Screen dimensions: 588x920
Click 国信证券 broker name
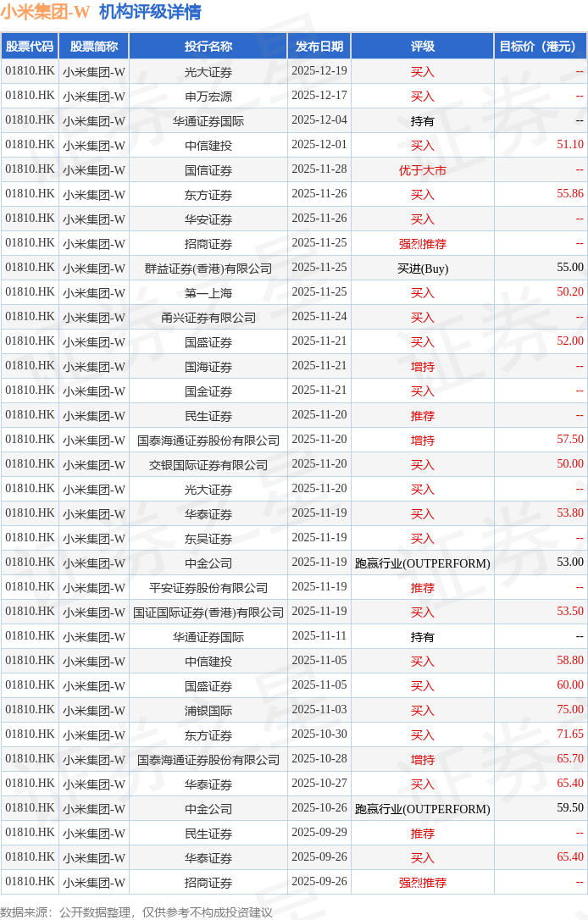point(208,170)
